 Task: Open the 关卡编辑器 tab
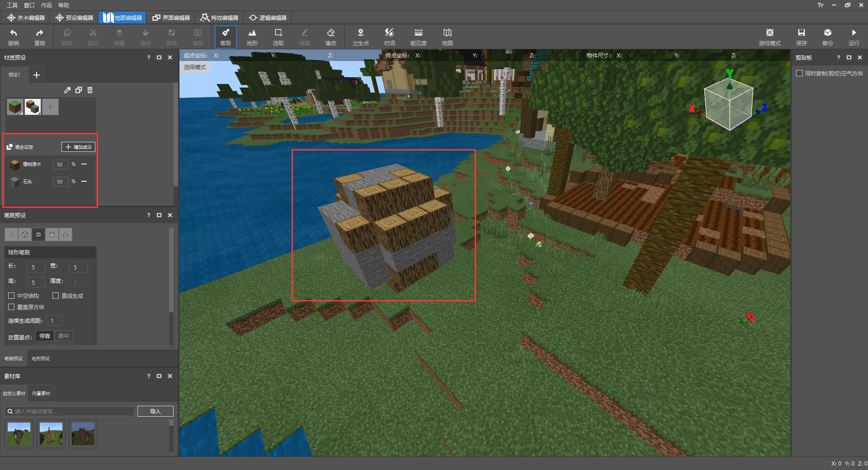26,18
